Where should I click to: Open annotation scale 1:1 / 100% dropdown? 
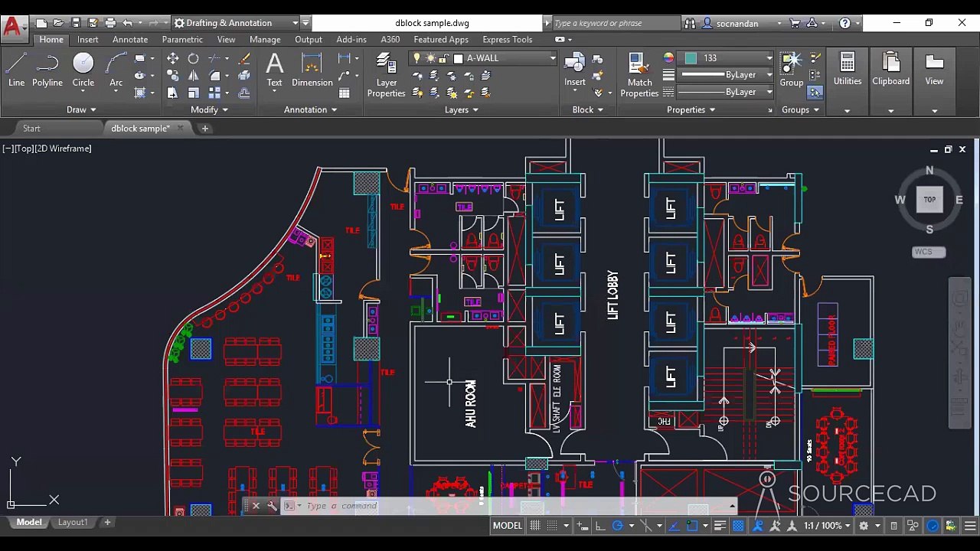pyautogui.click(x=827, y=526)
